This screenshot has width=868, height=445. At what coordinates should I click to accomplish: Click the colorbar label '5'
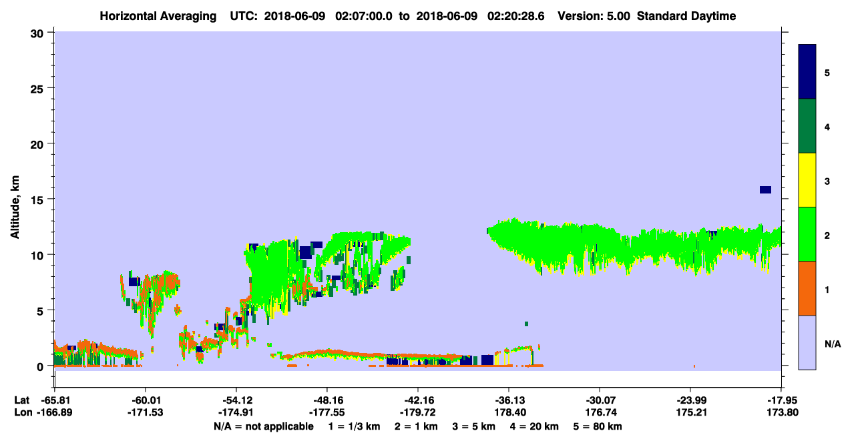point(827,72)
